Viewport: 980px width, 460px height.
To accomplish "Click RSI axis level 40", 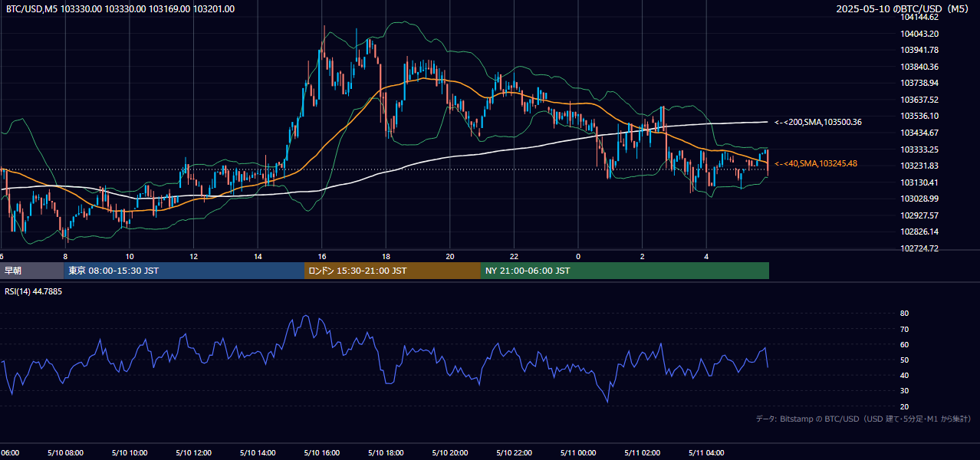I will coord(904,375).
